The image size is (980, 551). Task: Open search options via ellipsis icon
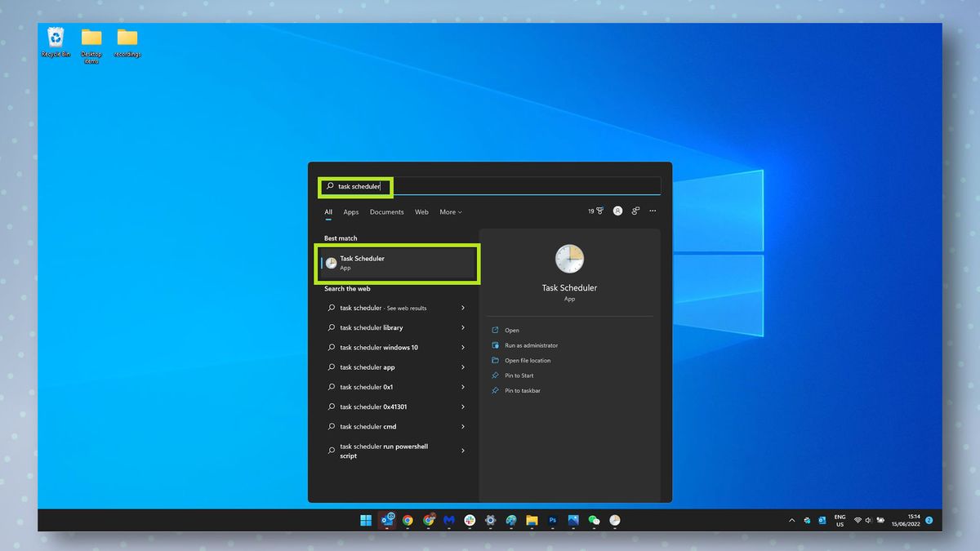pos(652,211)
